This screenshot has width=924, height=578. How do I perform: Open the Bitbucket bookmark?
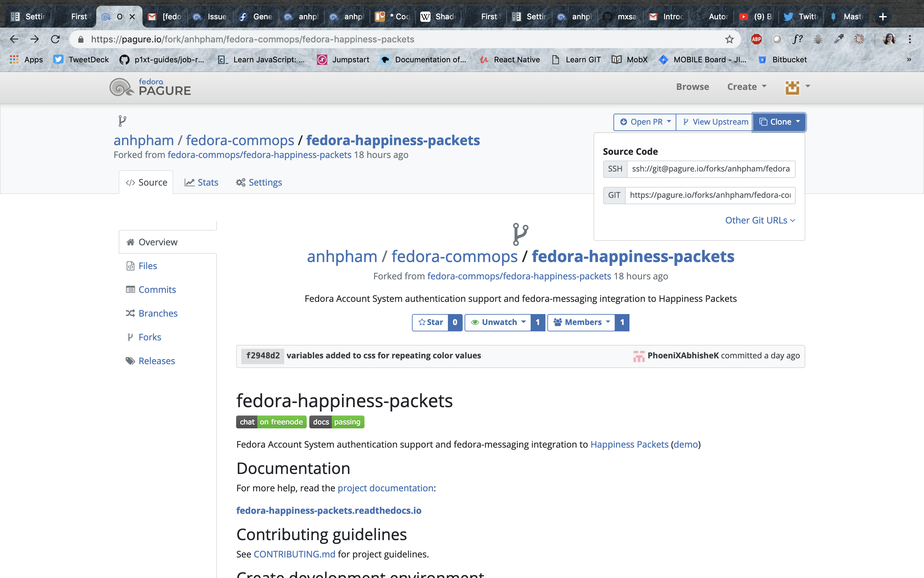point(782,59)
